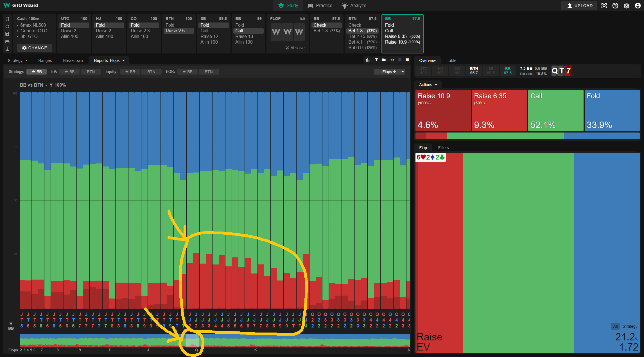Click the CHANGE settings button
The width and height of the screenshot is (644, 357).
point(35,48)
